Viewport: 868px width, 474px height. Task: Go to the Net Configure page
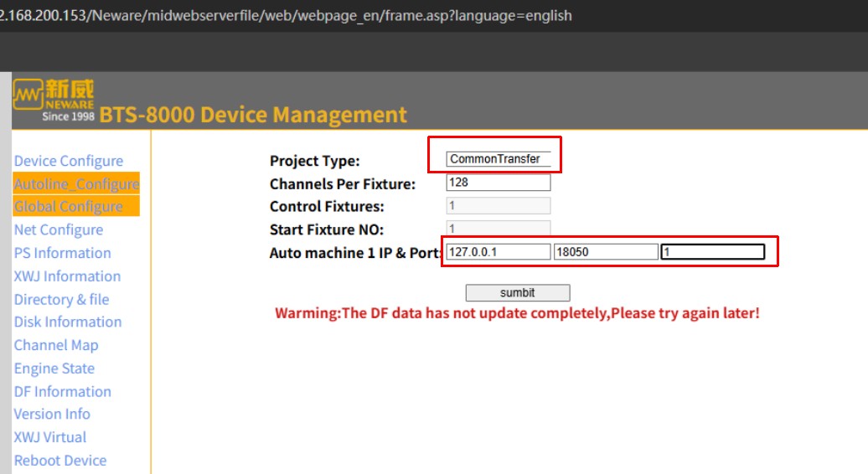pos(59,229)
